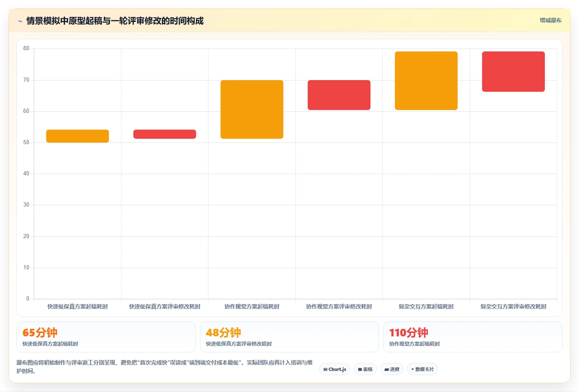Click the red bar for 快速低保真方案评审修改耗时

click(165, 134)
